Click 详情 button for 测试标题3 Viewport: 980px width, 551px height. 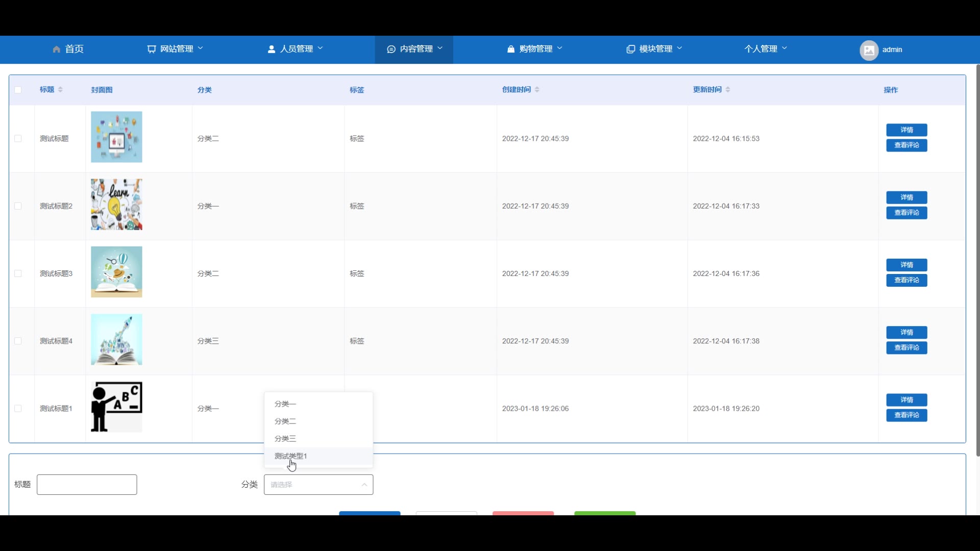906,265
